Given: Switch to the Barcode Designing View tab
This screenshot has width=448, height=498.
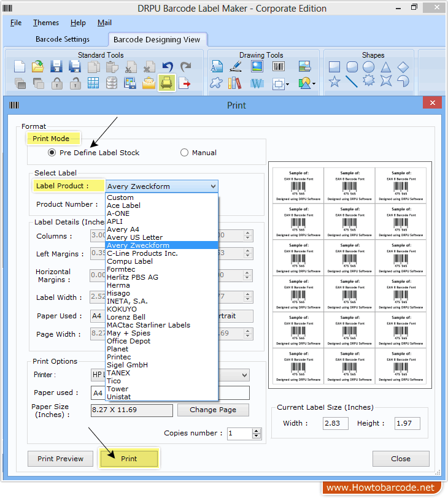Looking at the screenshot, I should tap(157, 40).
